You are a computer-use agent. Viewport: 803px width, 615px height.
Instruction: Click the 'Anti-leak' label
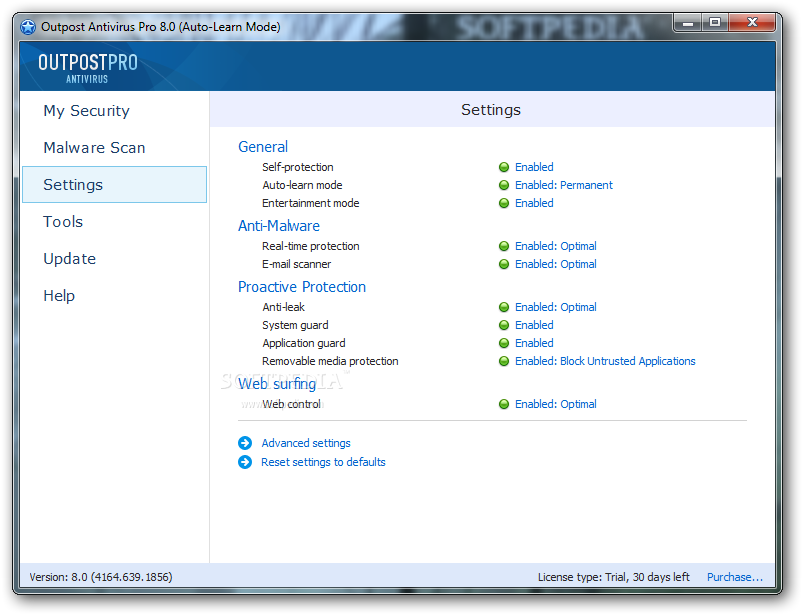click(283, 307)
